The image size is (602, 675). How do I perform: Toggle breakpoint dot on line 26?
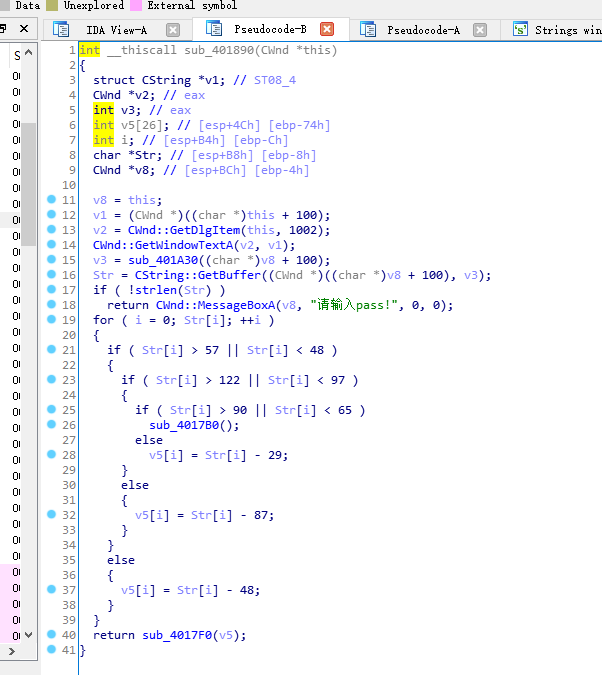[x=51, y=424]
